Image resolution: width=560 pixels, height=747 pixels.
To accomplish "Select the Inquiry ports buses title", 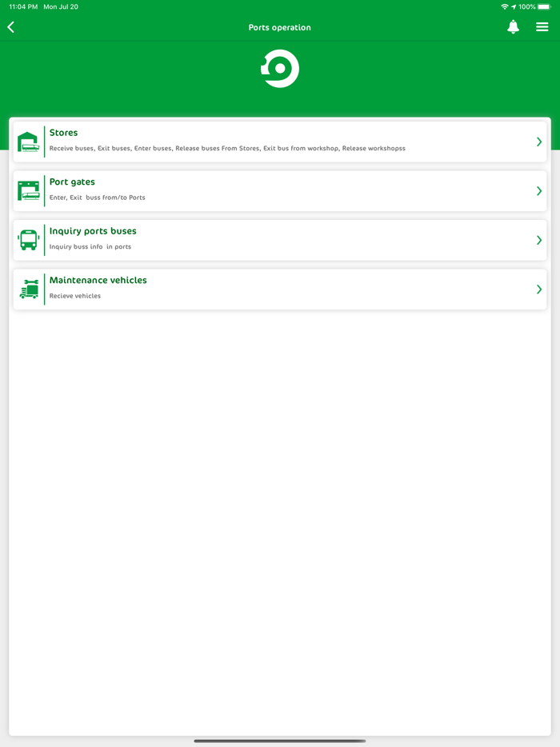I will click(x=93, y=231).
